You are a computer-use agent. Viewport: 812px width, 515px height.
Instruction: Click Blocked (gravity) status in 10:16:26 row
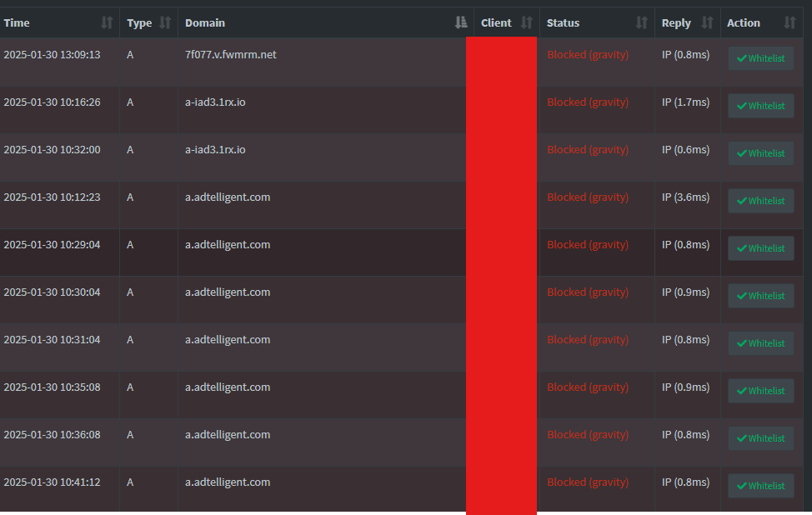point(588,102)
